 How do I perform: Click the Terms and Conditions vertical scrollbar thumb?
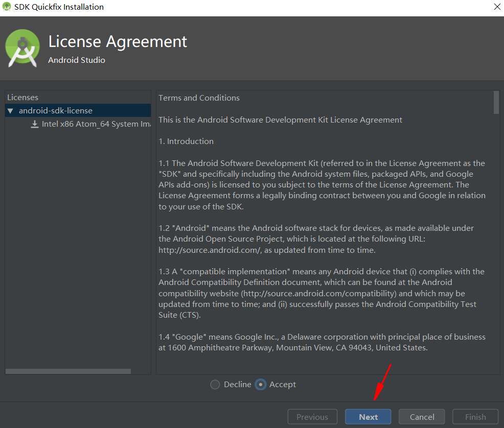496,103
